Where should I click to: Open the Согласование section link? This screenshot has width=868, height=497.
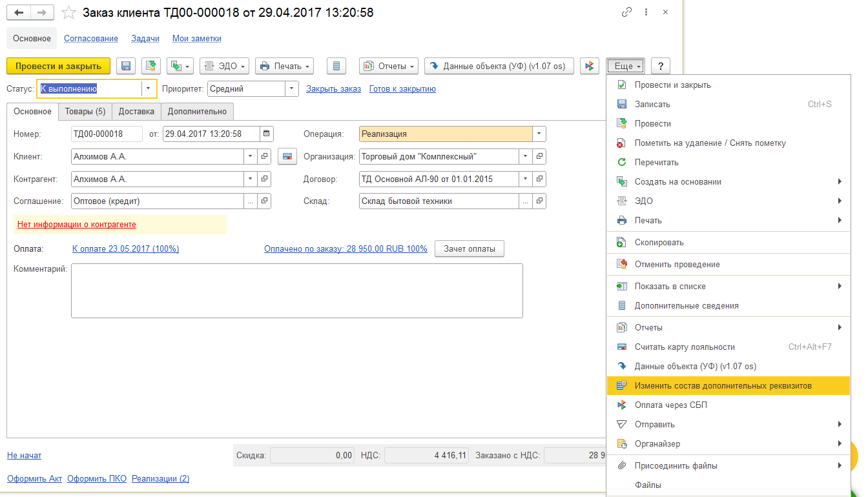(91, 38)
